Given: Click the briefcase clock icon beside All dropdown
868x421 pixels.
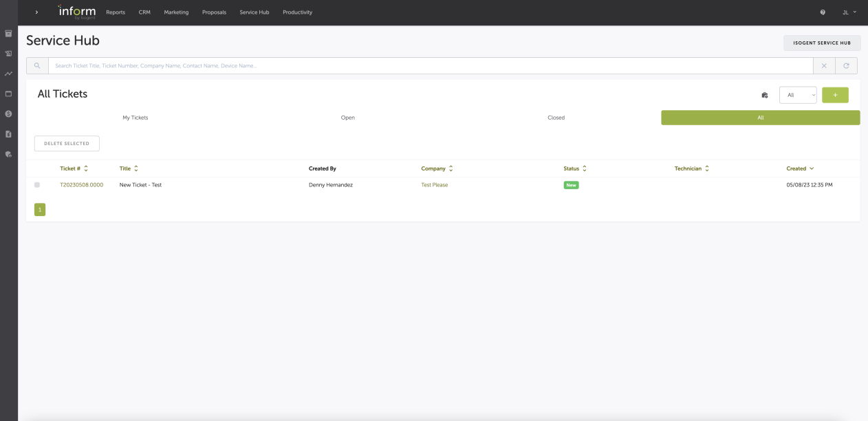Looking at the screenshot, I should coord(764,95).
